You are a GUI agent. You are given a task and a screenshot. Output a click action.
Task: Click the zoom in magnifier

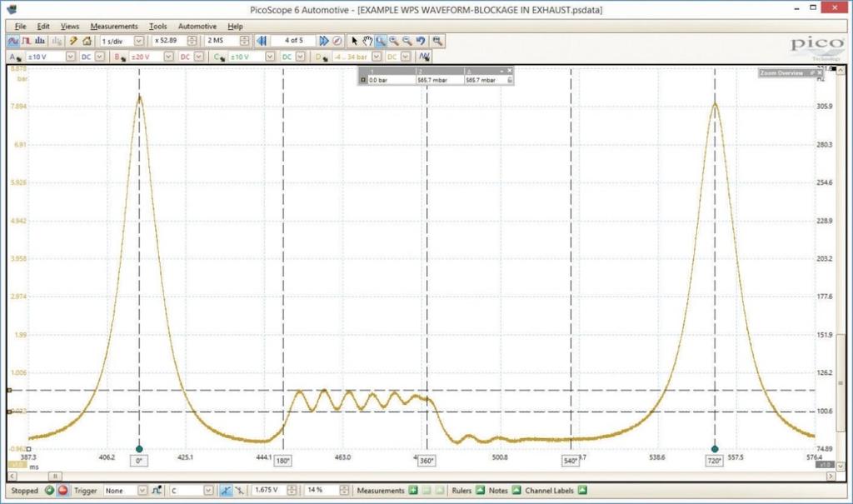[x=394, y=41]
